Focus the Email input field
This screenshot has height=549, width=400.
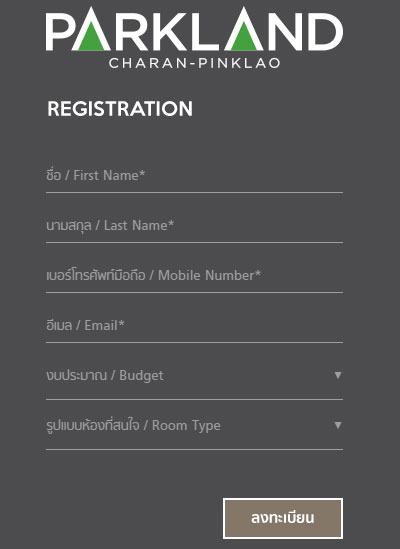click(x=194, y=327)
